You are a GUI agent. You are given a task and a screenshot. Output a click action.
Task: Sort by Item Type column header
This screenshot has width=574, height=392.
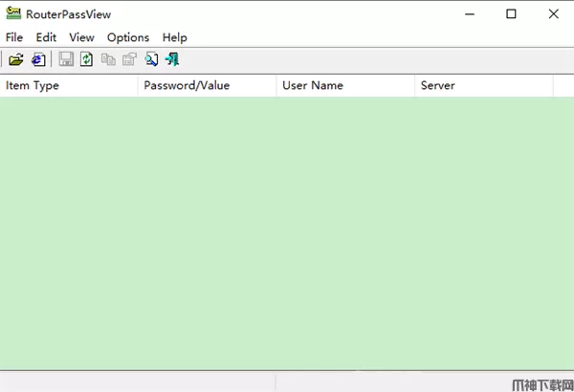(69, 86)
